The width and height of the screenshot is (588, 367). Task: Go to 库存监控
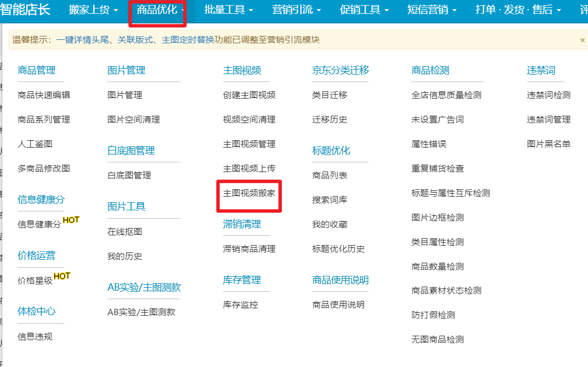[x=240, y=305]
